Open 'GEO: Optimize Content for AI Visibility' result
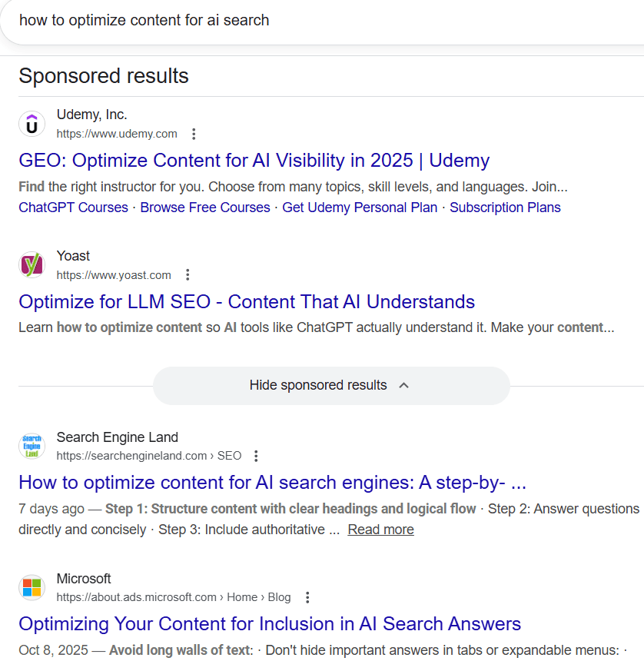 [x=254, y=160]
